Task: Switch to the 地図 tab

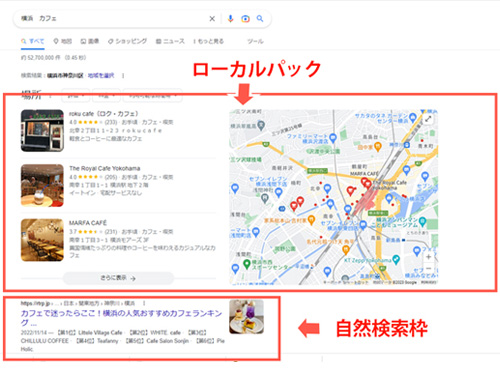Action: click(x=63, y=41)
